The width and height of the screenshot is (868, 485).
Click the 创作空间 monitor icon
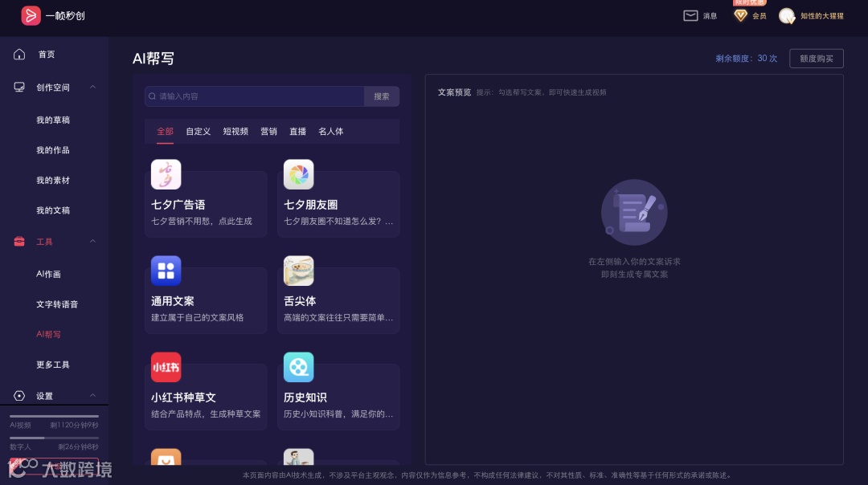pos(19,88)
